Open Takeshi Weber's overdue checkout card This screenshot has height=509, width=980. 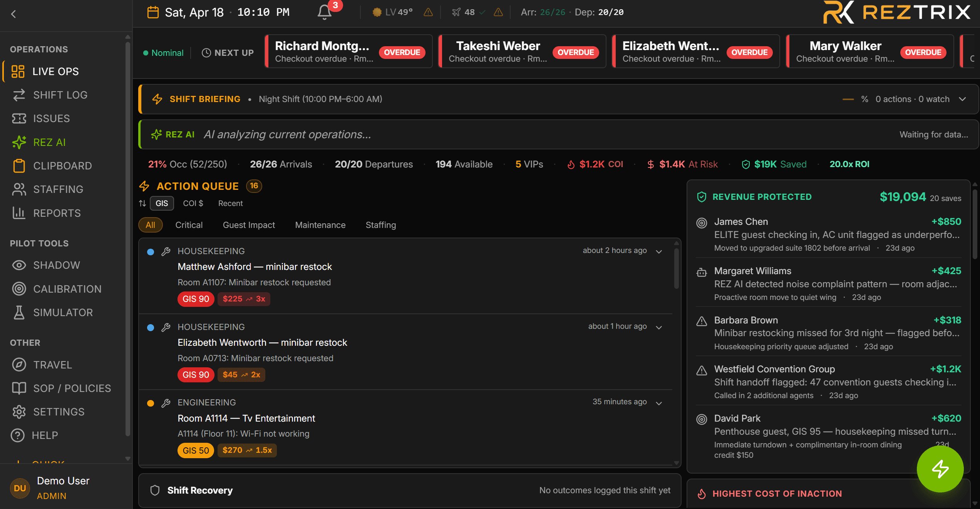coord(522,51)
